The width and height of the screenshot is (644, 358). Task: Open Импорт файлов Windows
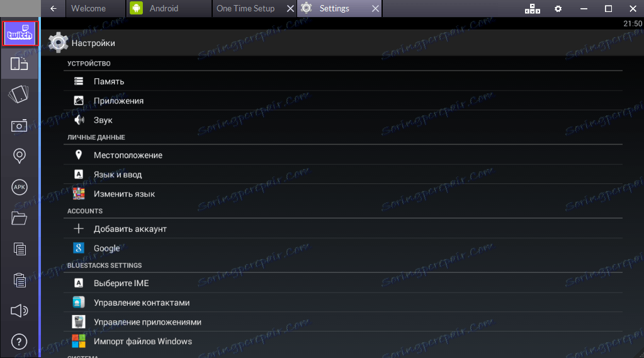coord(343,341)
